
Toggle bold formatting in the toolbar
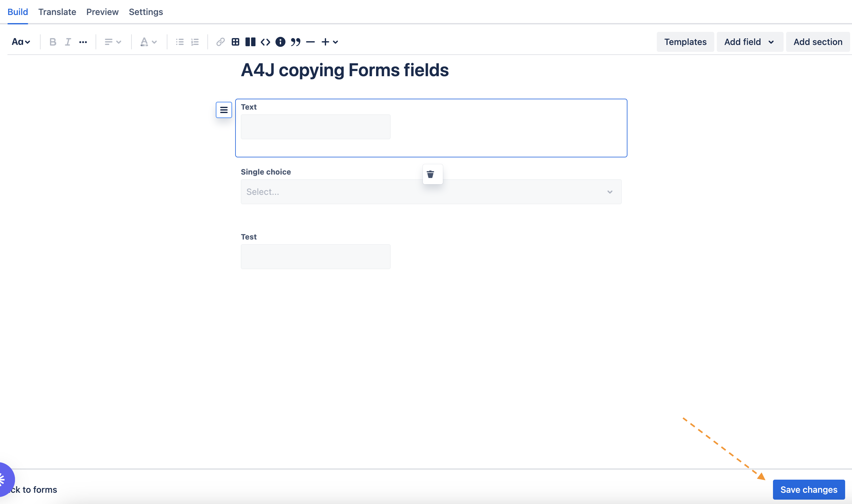(53, 42)
